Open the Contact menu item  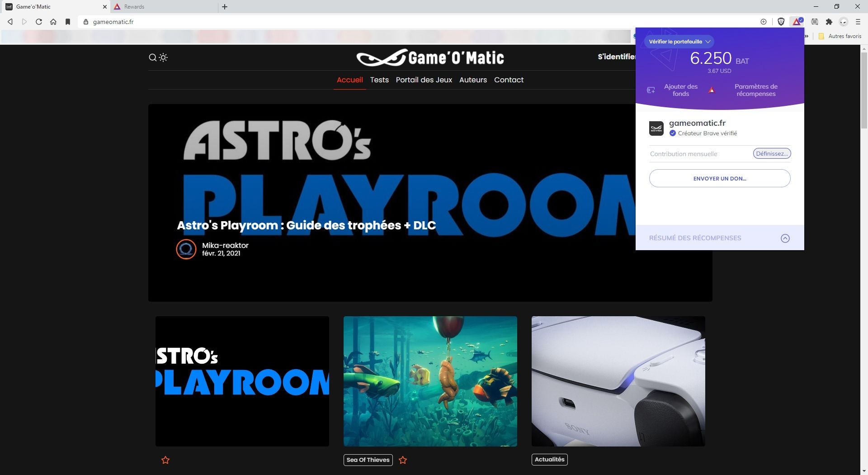click(509, 80)
